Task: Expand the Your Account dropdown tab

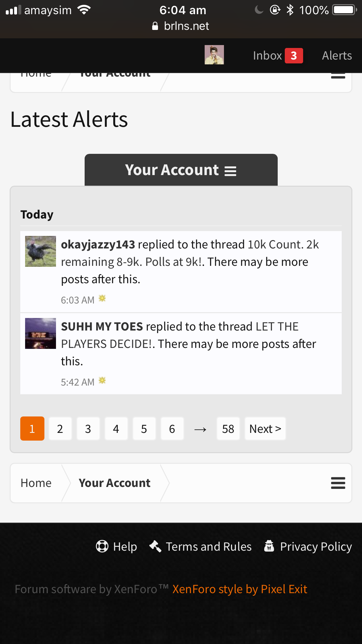Action: [181, 170]
